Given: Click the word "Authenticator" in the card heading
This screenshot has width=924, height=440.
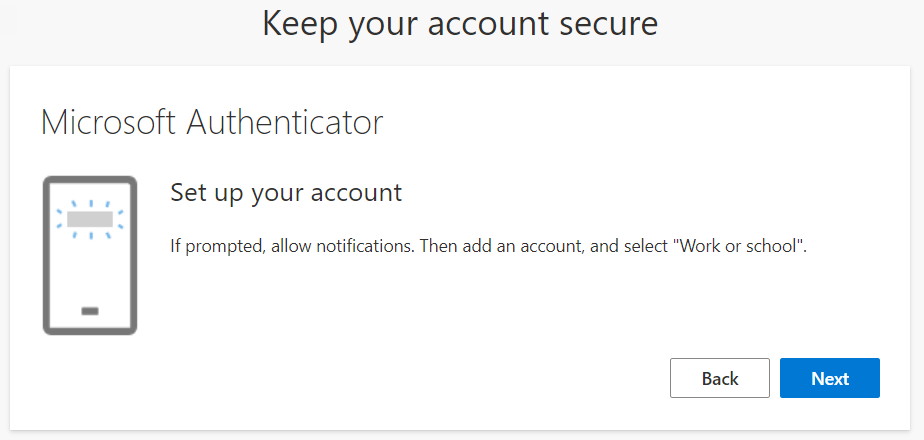Looking at the screenshot, I should coord(285,123).
